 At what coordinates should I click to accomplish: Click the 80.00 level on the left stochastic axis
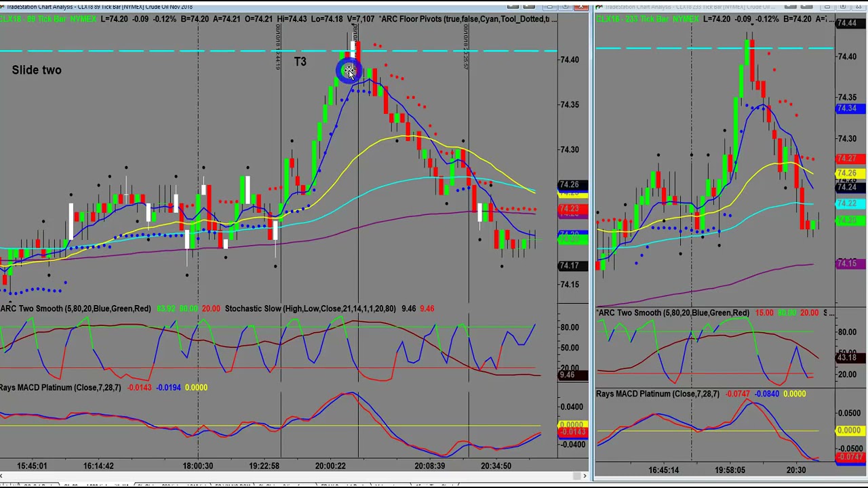click(569, 327)
